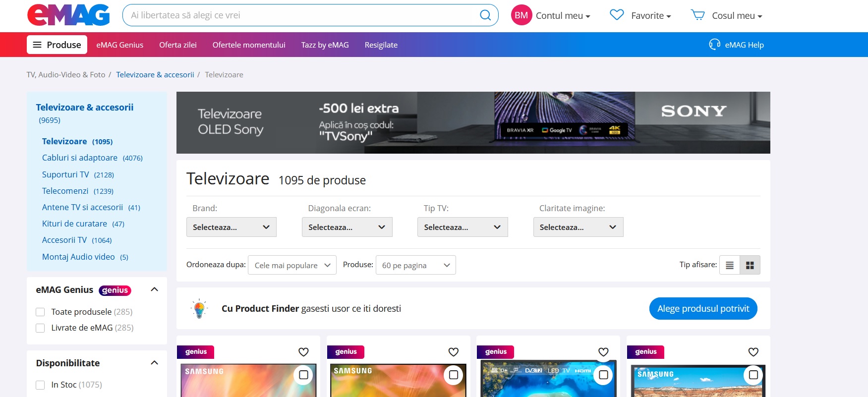Add first Samsung TV to favorites

(x=303, y=352)
